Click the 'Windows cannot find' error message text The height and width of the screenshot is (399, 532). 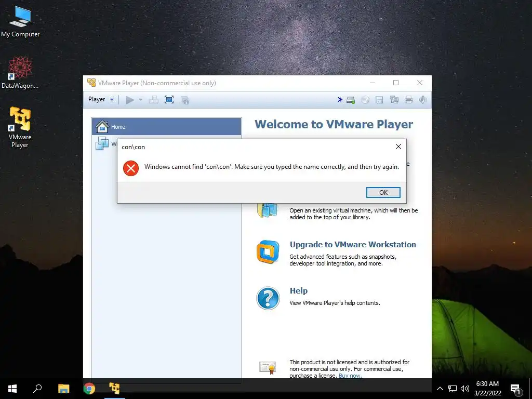(x=272, y=167)
